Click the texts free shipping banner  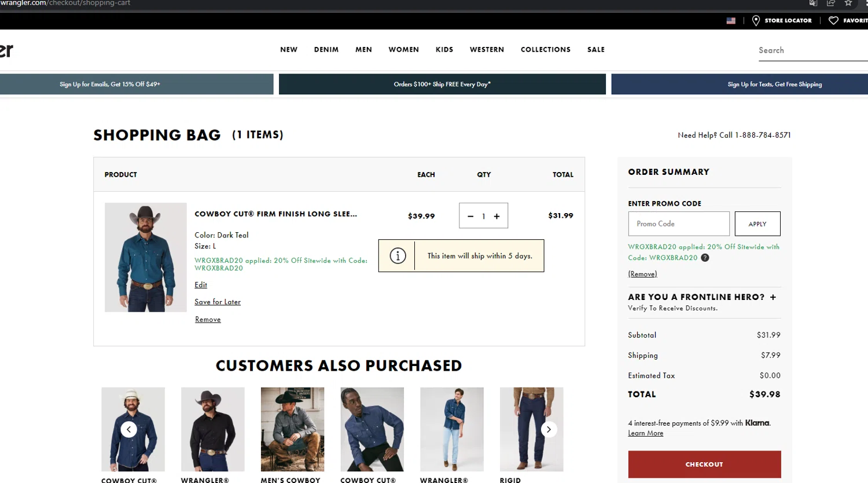point(740,84)
